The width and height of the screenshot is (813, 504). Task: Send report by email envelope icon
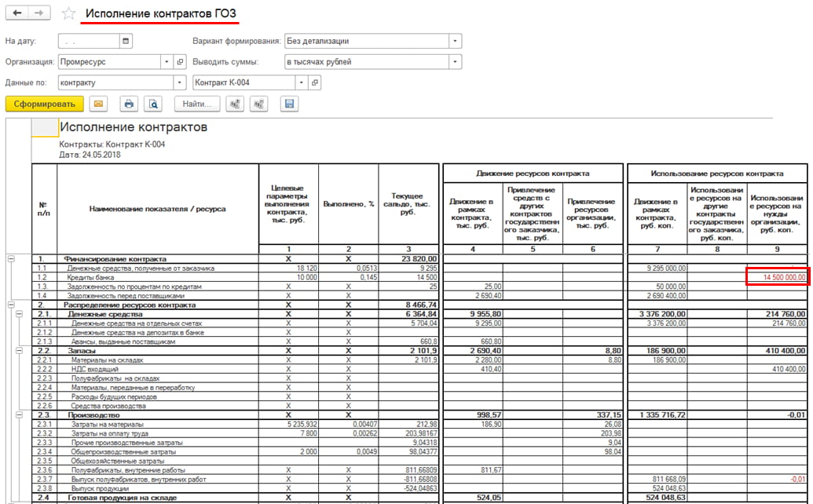coord(98,104)
